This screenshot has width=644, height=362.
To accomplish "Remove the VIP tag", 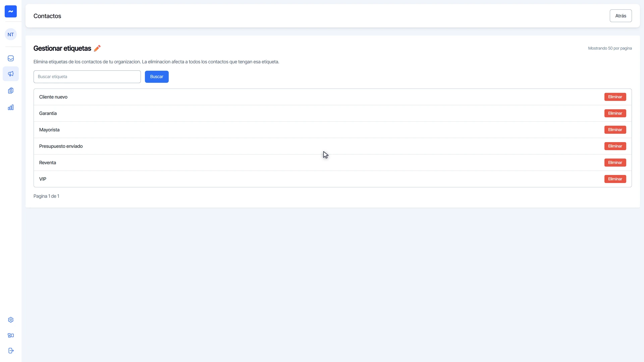I will [x=615, y=179].
